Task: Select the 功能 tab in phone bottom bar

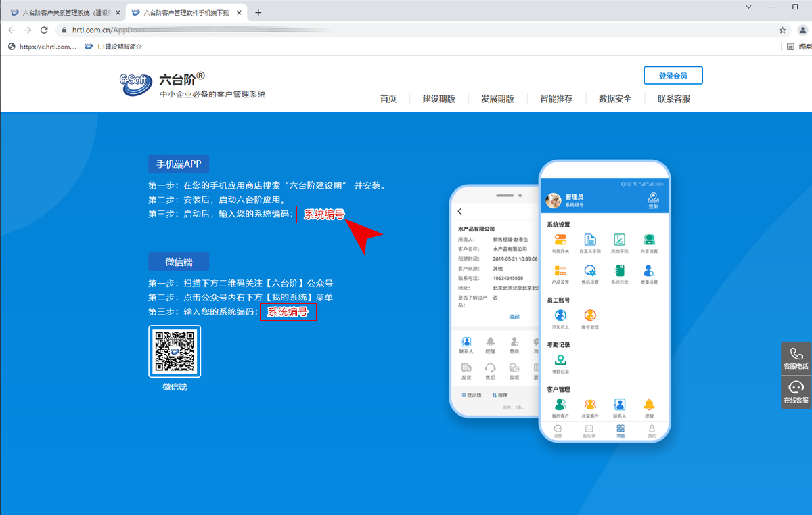Action: 621,432
